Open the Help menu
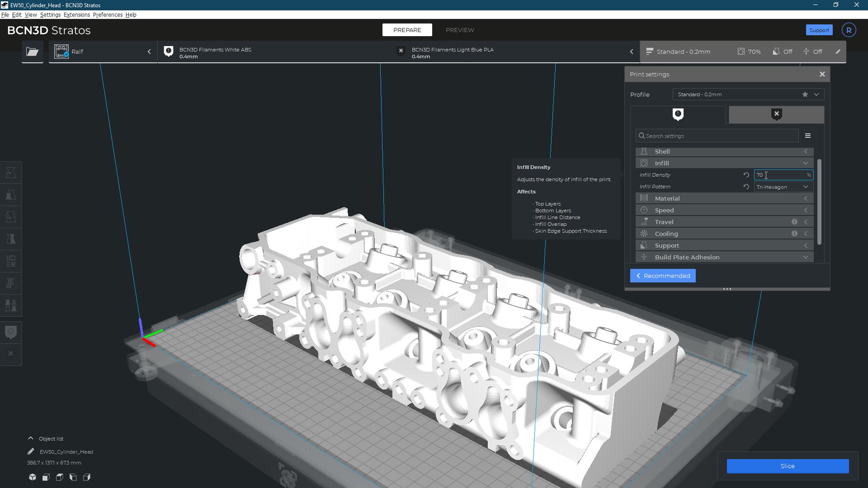The image size is (868, 488). pos(131,14)
